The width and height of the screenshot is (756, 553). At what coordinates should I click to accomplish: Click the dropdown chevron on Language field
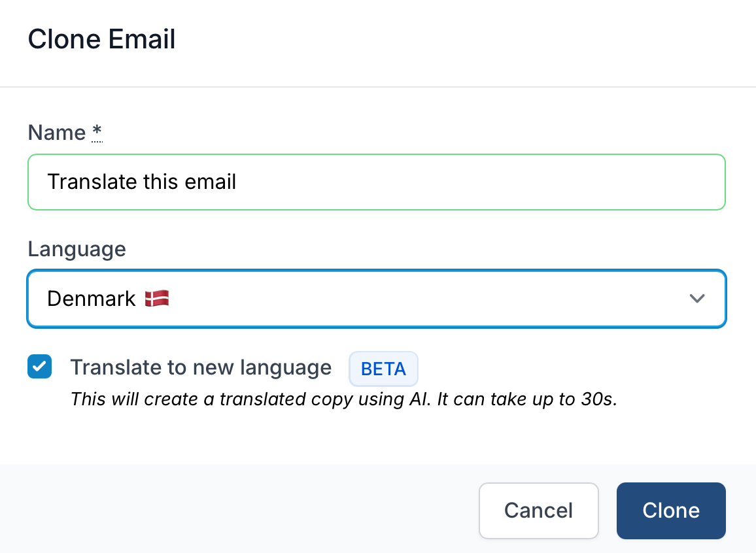[x=697, y=298]
